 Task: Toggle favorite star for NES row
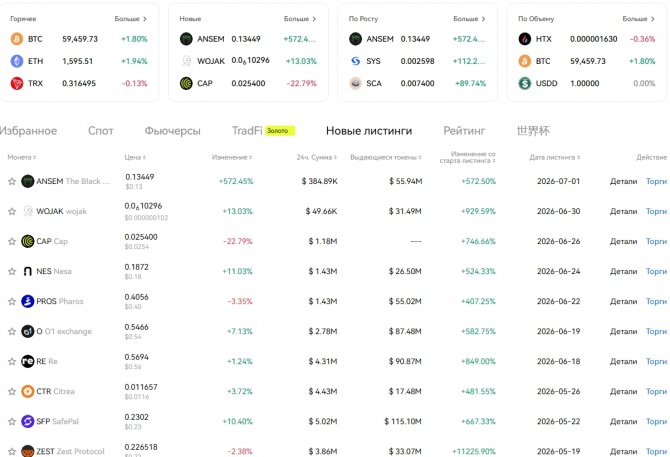click(12, 271)
